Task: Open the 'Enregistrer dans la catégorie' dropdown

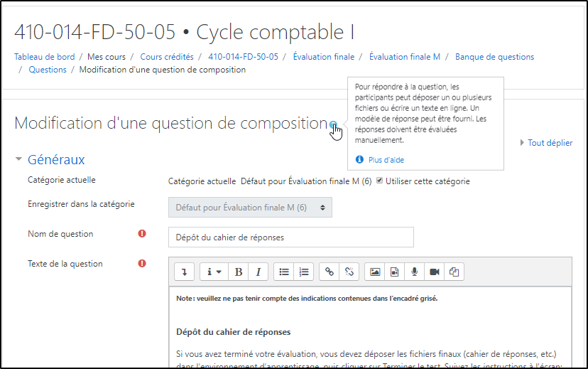Action: (x=249, y=208)
